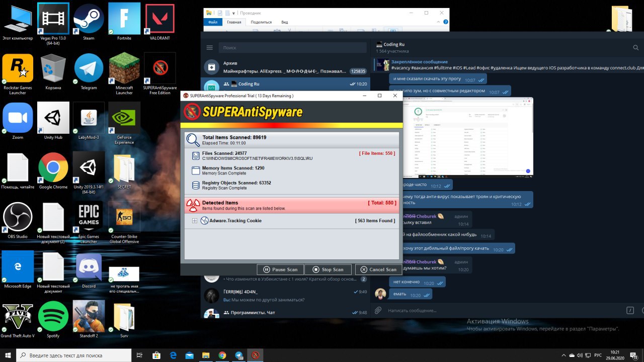Open Task View on the taskbar
The width and height of the screenshot is (644, 362).
coord(140,355)
